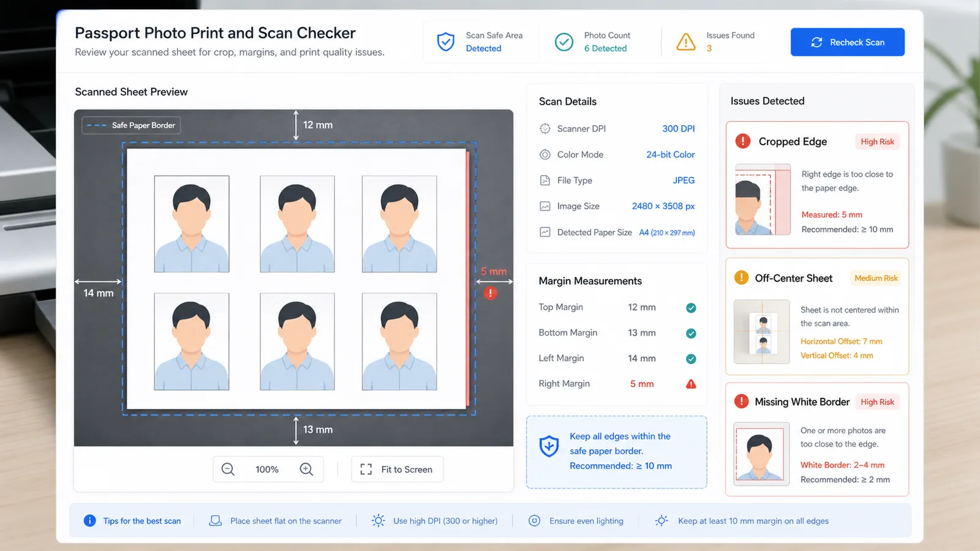Open the Missing White Border thumbnail
This screenshot has height=551, width=980.
point(762,454)
